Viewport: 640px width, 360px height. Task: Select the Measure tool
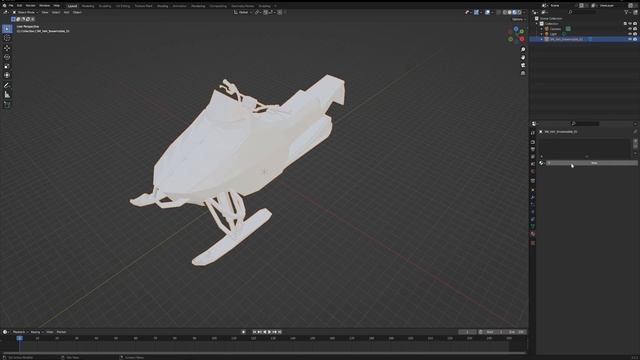[7, 95]
